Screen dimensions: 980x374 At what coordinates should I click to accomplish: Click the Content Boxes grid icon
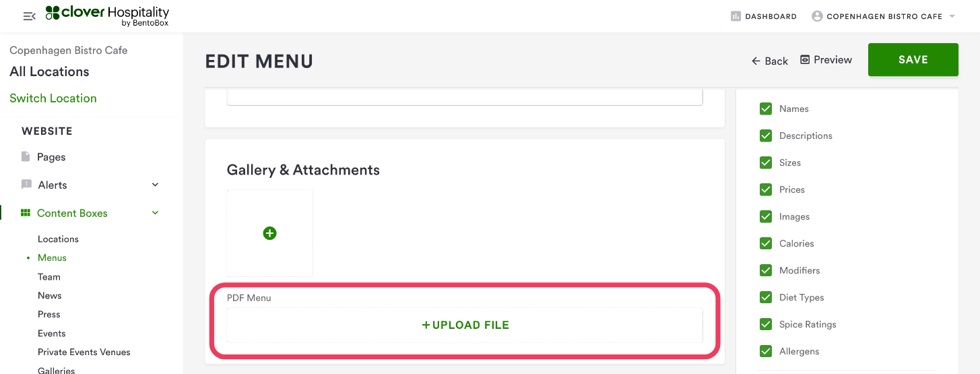coord(26,213)
